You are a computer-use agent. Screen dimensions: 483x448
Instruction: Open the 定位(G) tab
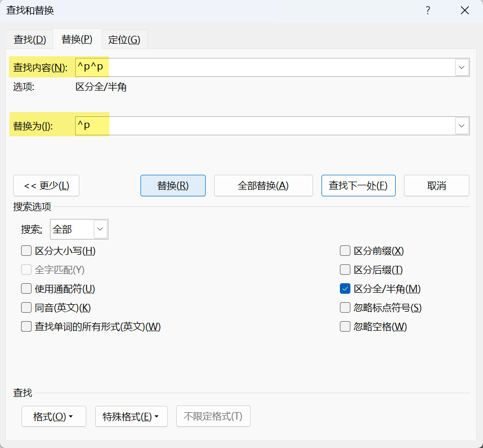coord(124,39)
